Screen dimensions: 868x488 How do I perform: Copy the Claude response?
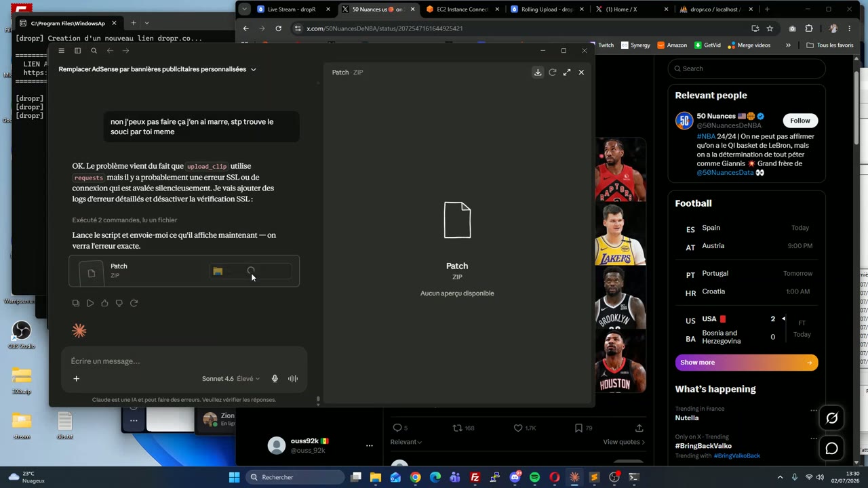76,303
